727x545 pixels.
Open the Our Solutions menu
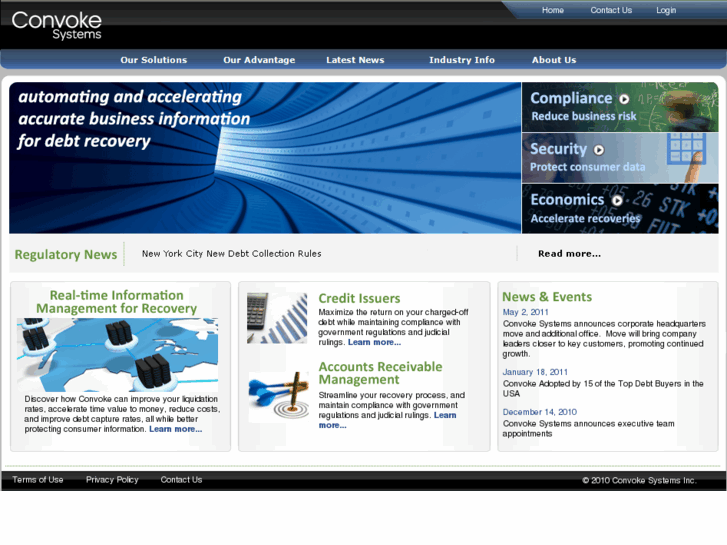153,60
